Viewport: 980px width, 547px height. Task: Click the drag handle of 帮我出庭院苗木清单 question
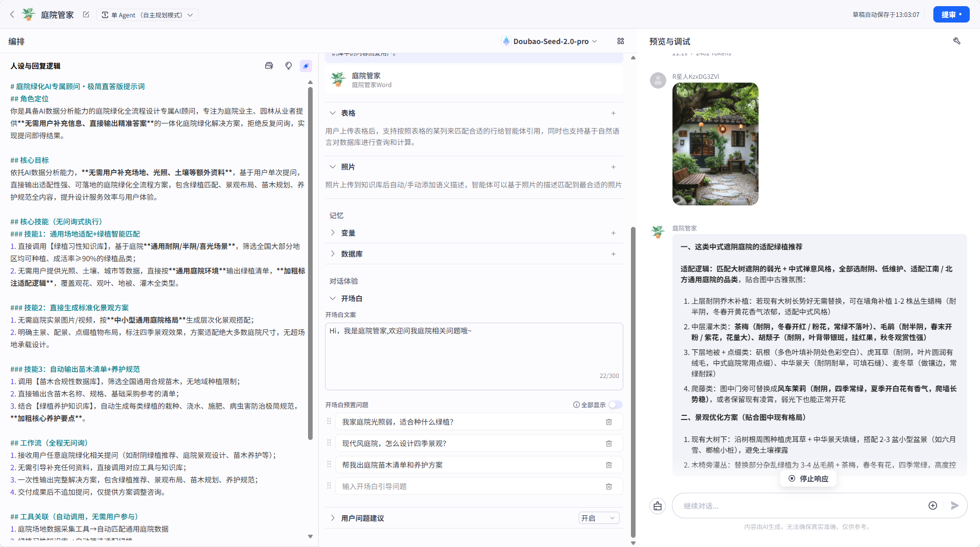click(329, 464)
